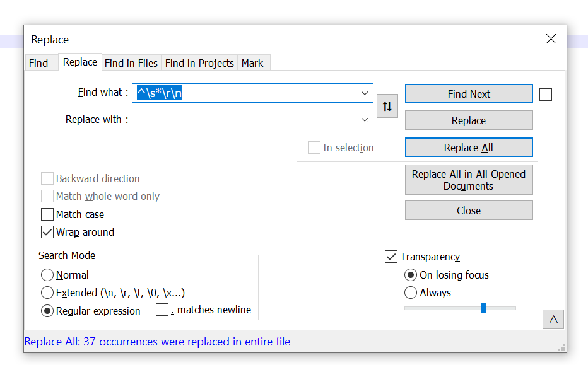The image size is (588, 365).
Task: Enable the Match case checkbox
Action: pyautogui.click(x=47, y=214)
